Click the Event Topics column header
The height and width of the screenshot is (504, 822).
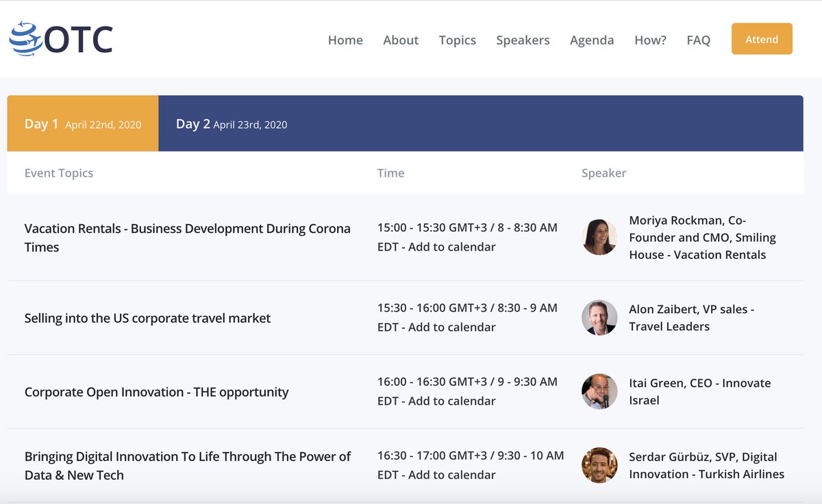(x=59, y=173)
